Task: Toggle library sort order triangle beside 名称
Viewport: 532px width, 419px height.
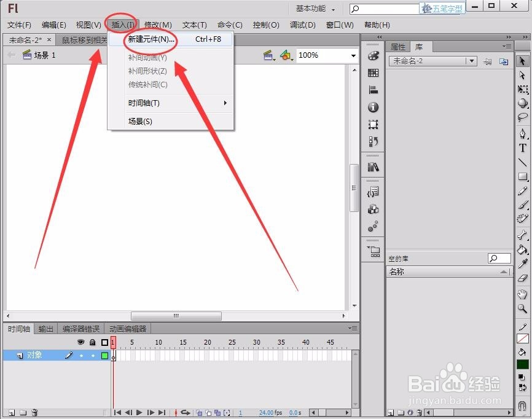Action: (504, 272)
